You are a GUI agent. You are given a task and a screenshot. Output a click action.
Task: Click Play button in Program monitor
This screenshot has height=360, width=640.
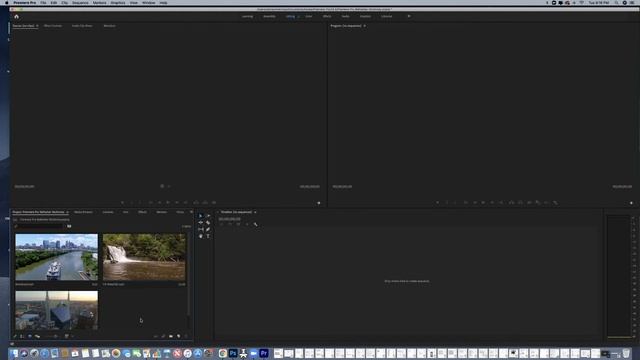point(483,202)
